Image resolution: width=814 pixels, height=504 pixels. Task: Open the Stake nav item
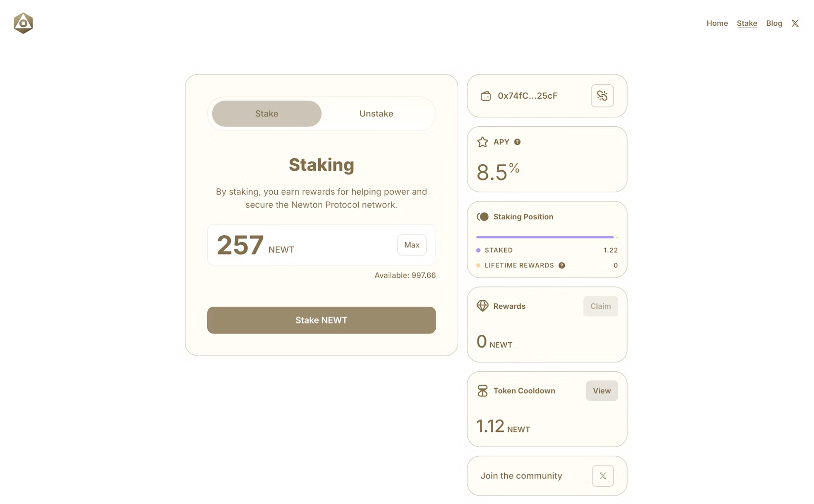tap(746, 23)
